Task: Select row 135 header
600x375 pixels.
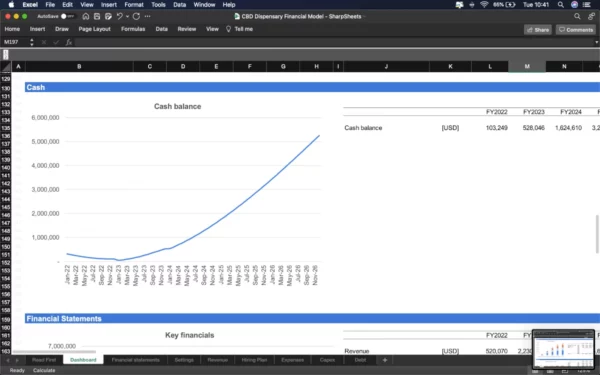Action: coord(6,128)
